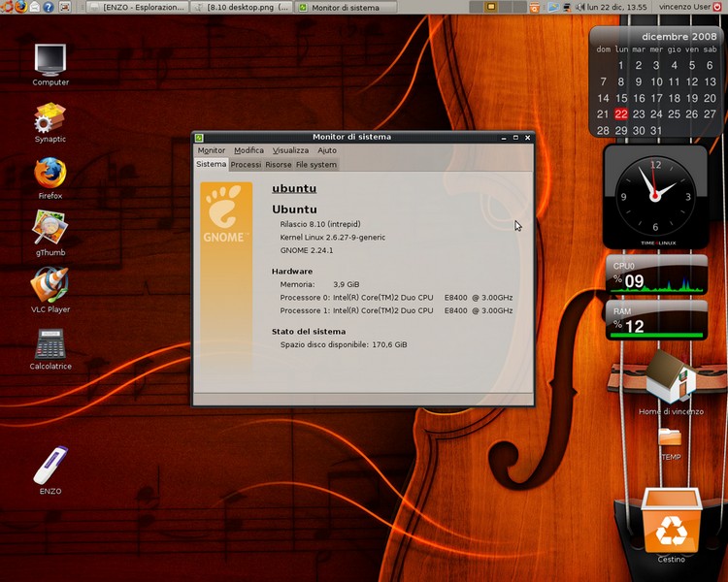The height and width of the screenshot is (582, 728).
Task: Switch to ENZO - Esplorazione taskbar window
Action: coord(138,8)
